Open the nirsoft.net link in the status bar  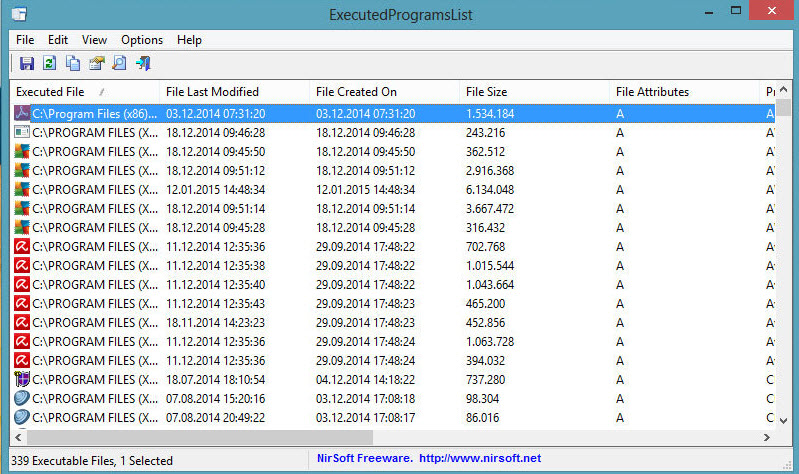click(x=480, y=458)
